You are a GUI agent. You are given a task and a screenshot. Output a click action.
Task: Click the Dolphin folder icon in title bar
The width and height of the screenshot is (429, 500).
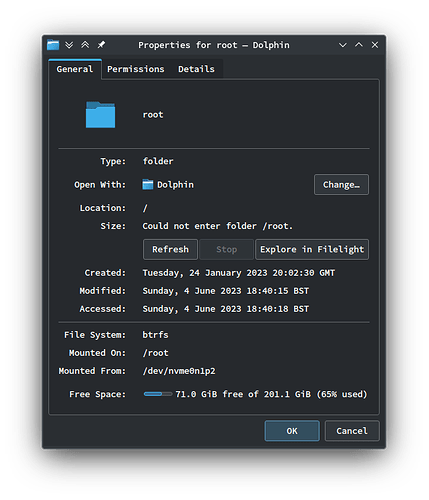pyautogui.click(x=53, y=45)
